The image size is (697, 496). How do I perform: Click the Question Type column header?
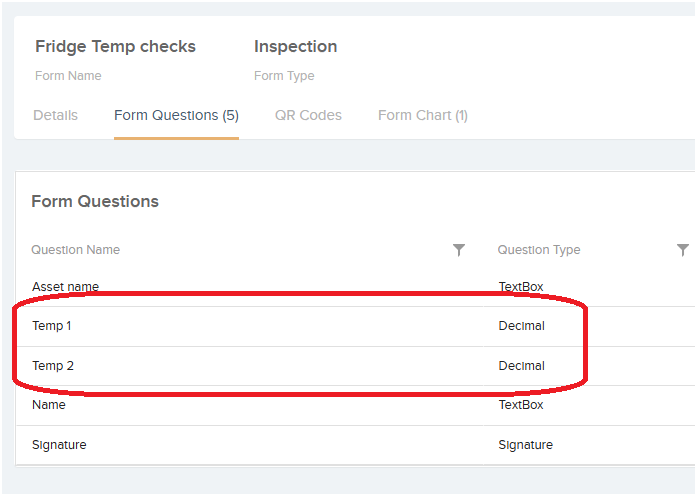coord(539,250)
